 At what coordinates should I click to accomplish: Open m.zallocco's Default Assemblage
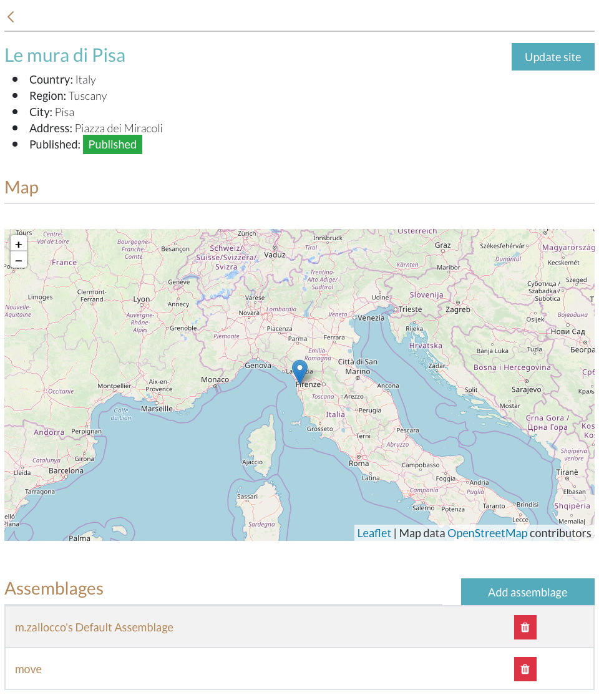point(94,628)
